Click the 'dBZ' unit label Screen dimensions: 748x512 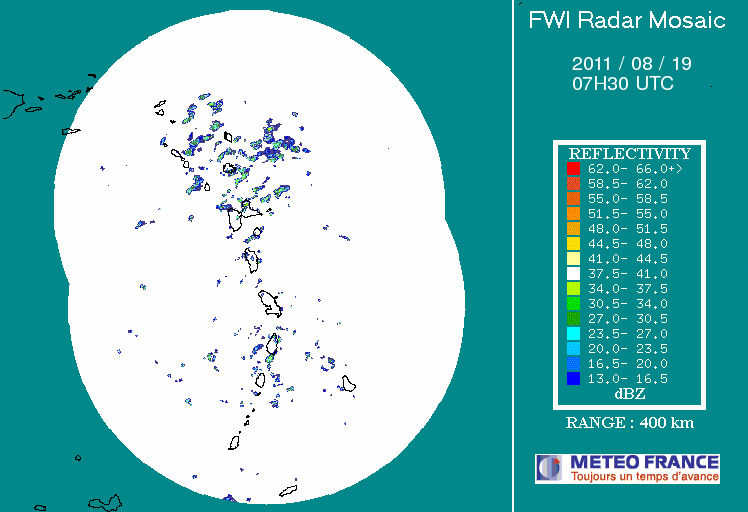[x=630, y=394]
